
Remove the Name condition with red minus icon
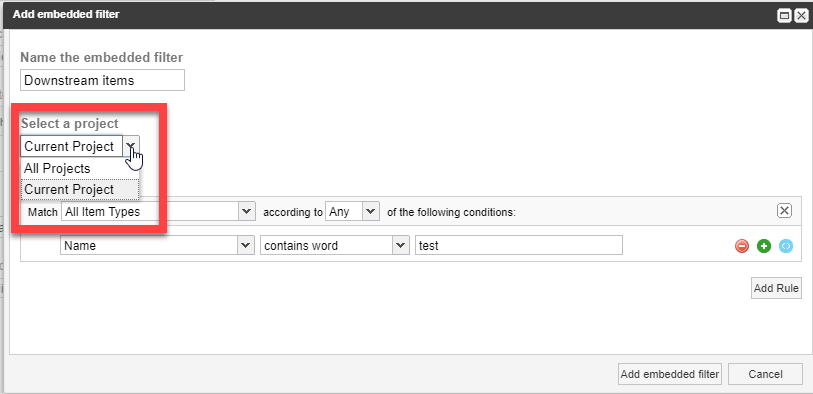[742, 246]
